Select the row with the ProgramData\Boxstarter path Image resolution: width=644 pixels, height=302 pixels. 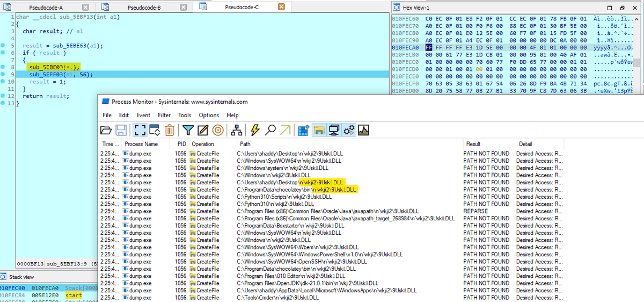332,226
